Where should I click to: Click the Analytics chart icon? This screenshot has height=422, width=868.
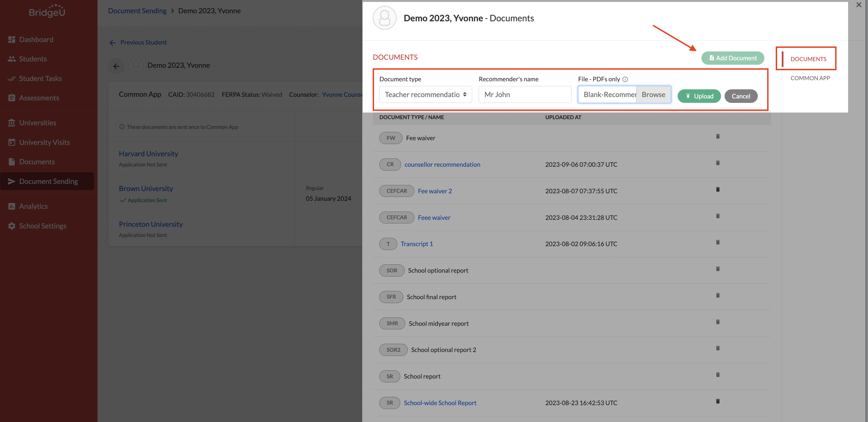(x=12, y=206)
